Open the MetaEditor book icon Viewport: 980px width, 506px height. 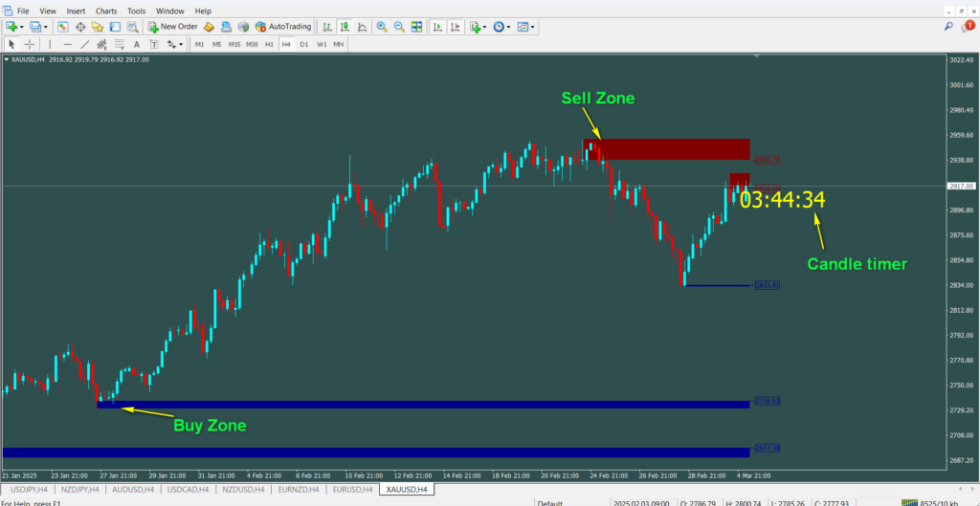pos(210,27)
